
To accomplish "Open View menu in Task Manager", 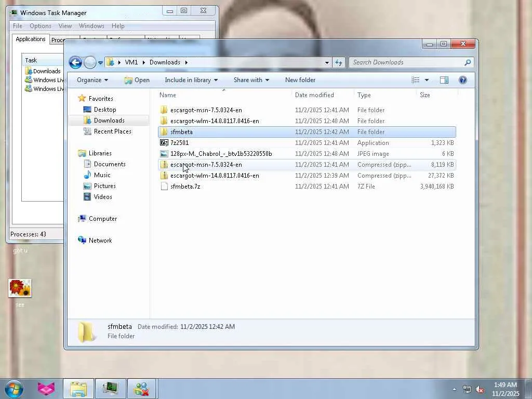I will 65,26.
